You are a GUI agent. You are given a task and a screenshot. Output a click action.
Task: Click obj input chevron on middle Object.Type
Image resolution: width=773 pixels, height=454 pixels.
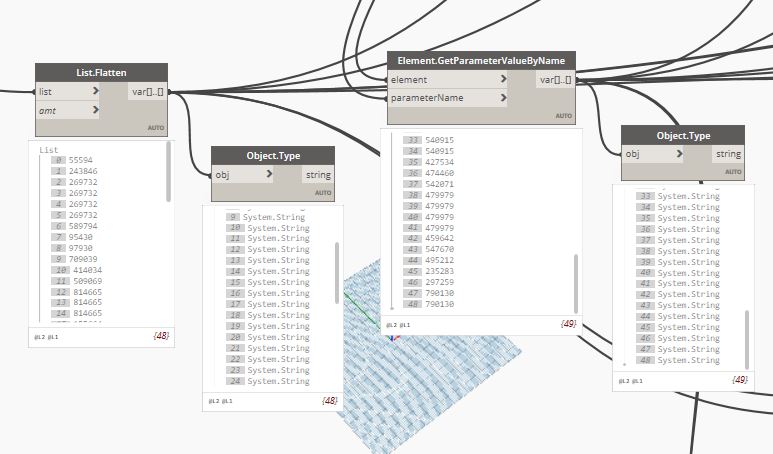click(269, 174)
